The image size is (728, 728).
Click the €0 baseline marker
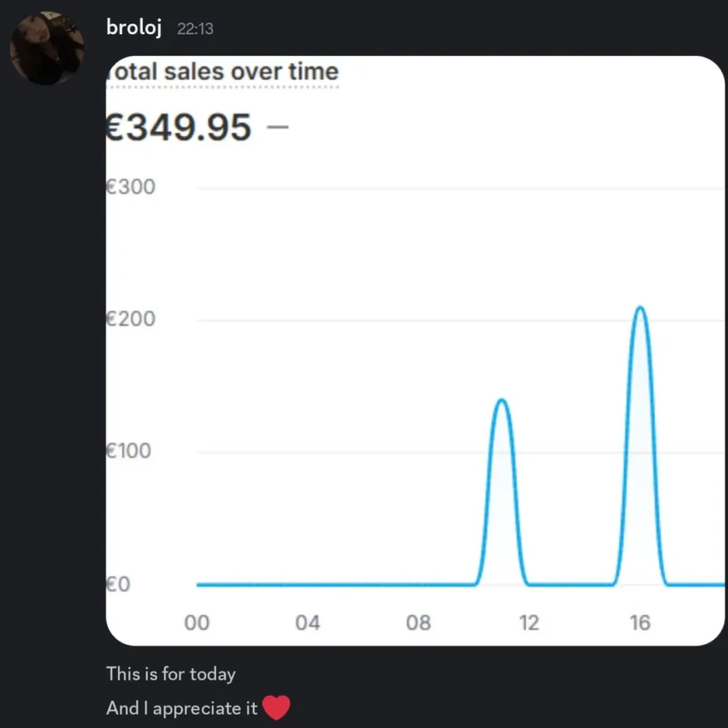121,584
